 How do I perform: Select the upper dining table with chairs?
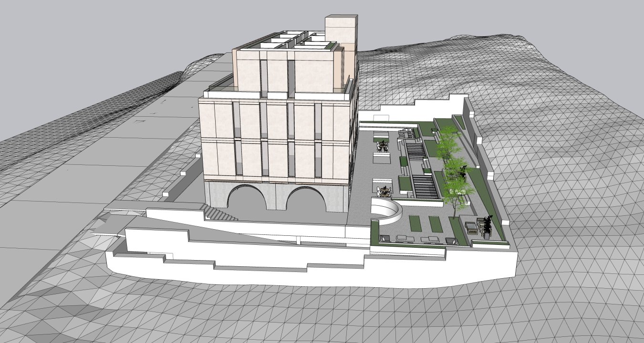tap(383, 146)
